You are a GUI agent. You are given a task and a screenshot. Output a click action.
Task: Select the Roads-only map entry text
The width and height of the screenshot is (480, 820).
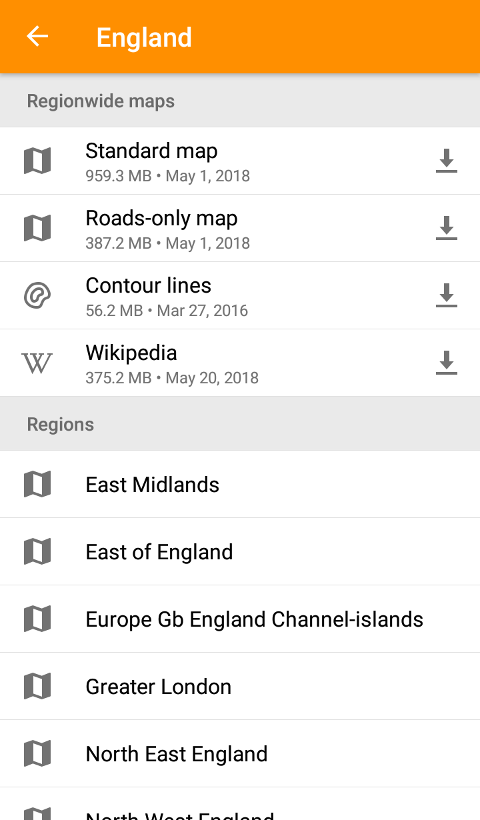click(x=162, y=219)
